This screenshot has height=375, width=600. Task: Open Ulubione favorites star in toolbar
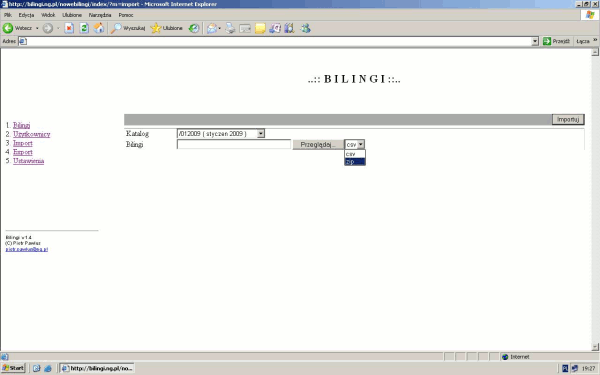166,28
